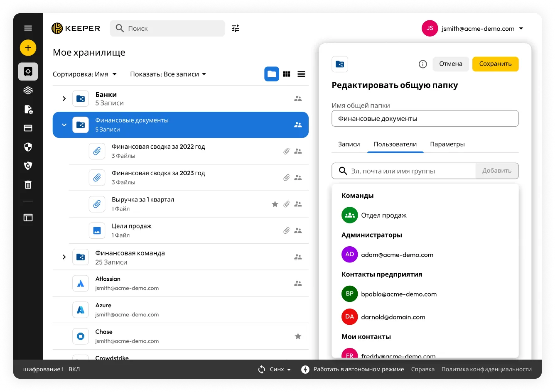Image resolution: width=555 pixels, height=392 pixels.
Task: Switch to the Записи tab
Action: click(x=349, y=144)
